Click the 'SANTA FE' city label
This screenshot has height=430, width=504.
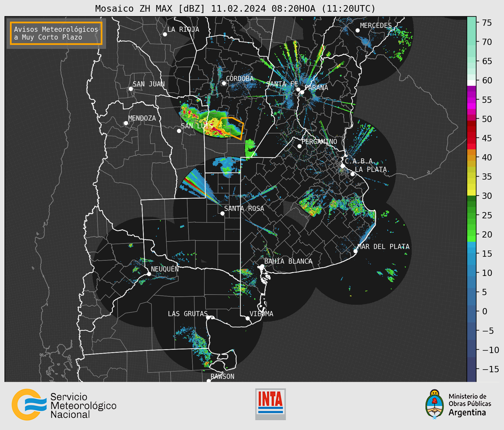[282, 84]
